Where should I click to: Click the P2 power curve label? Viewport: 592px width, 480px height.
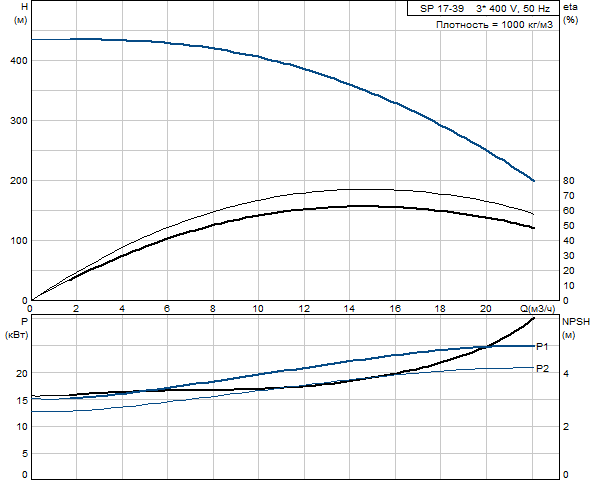click(x=542, y=369)
